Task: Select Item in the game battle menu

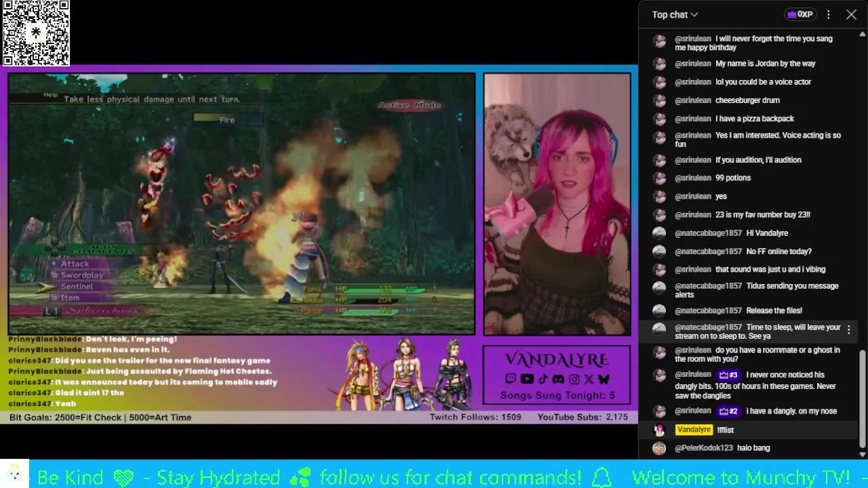Action: point(70,298)
